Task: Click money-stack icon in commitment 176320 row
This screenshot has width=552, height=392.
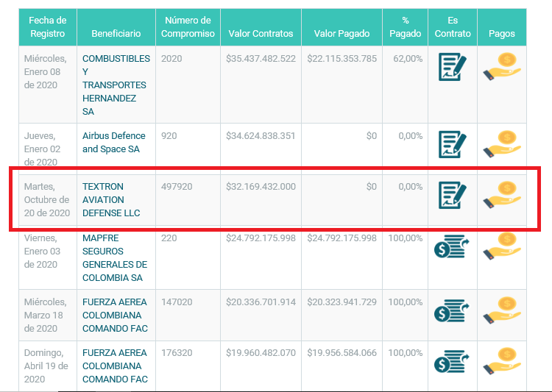Action: (452, 361)
